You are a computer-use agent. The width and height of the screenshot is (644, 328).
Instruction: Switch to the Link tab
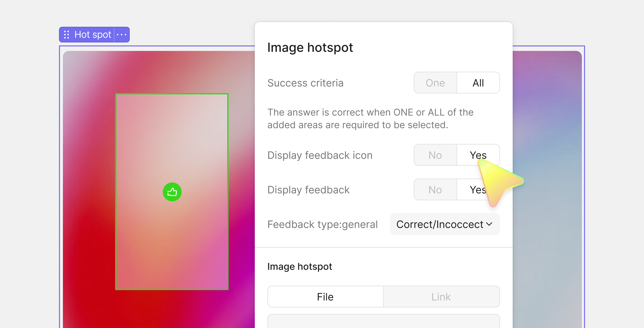[x=441, y=297]
